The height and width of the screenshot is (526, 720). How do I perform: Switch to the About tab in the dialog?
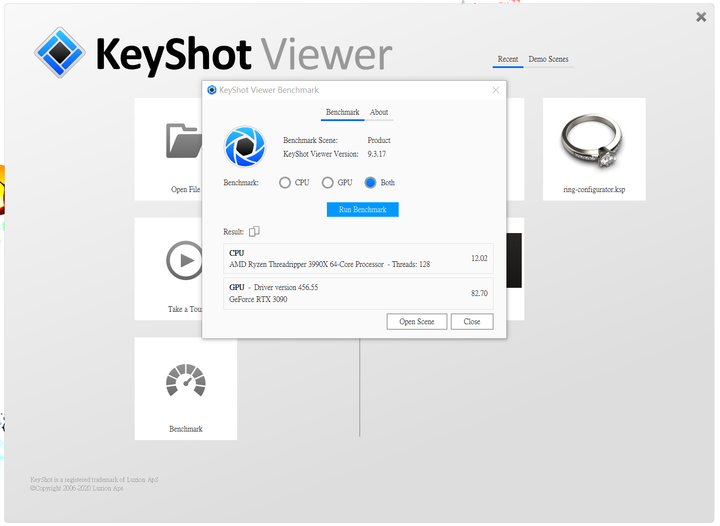pos(379,112)
